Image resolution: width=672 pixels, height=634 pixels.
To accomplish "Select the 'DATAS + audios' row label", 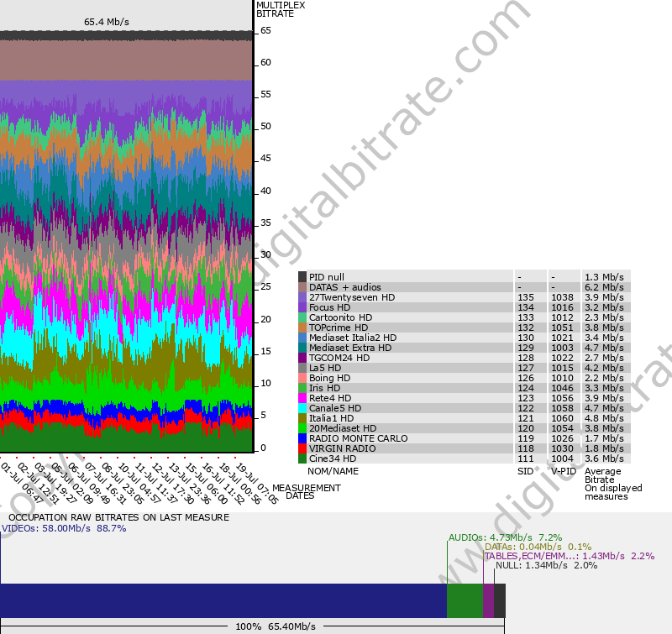I will pyautogui.click(x=345, y=287).
